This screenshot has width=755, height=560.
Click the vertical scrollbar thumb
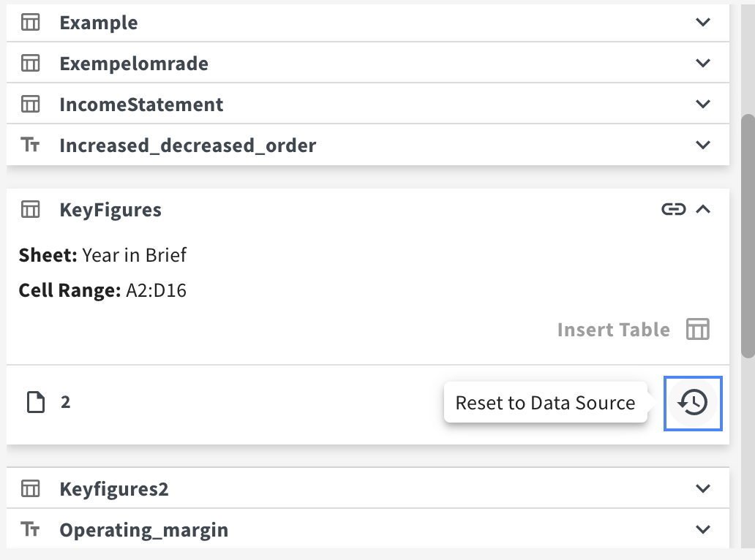(x=748, y=235)
